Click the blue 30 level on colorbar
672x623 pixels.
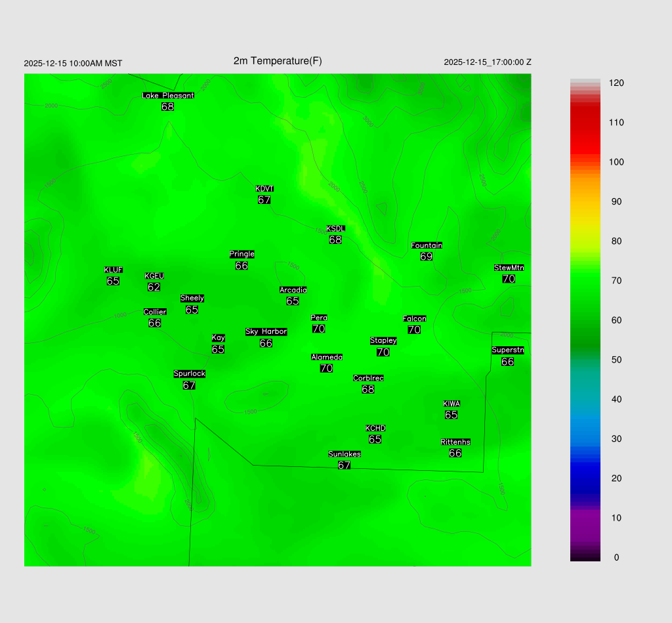(585, 439)
